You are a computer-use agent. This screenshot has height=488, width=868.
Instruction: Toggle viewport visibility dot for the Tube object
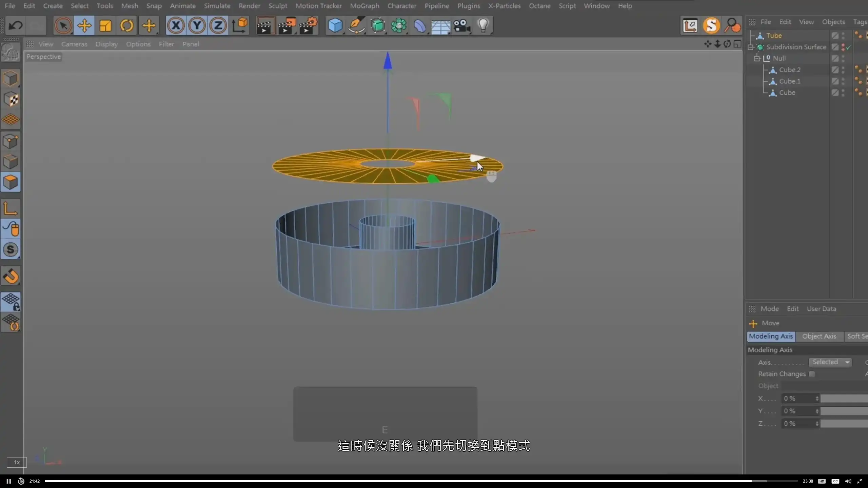tap(843, 34)
